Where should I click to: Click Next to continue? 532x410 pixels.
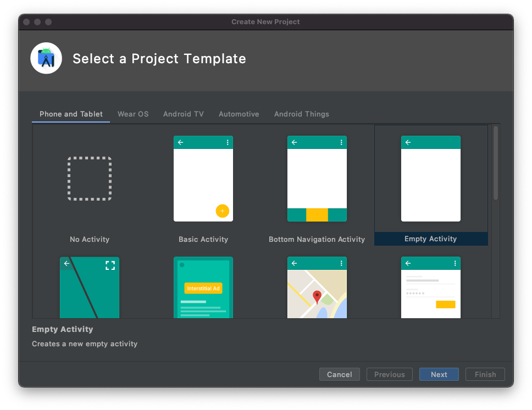439,374
